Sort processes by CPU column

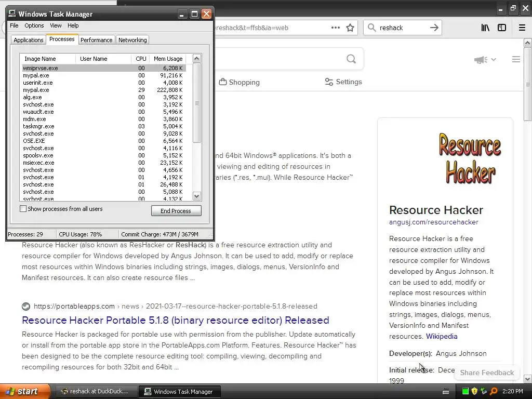140,59
